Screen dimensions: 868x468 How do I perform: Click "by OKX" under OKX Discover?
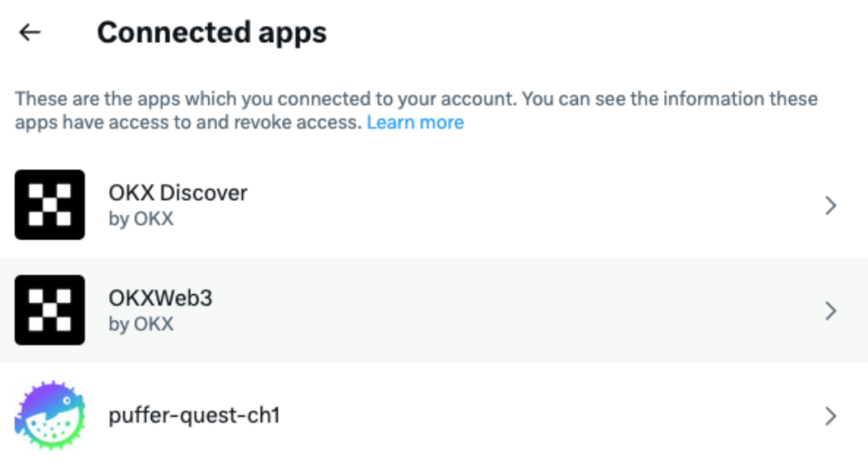[x=141, y=219]
